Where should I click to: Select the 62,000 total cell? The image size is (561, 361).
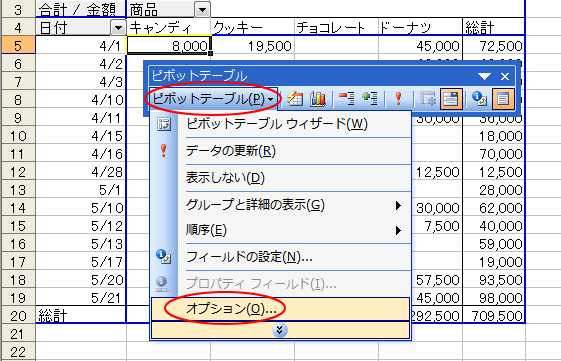coord(494,208)
